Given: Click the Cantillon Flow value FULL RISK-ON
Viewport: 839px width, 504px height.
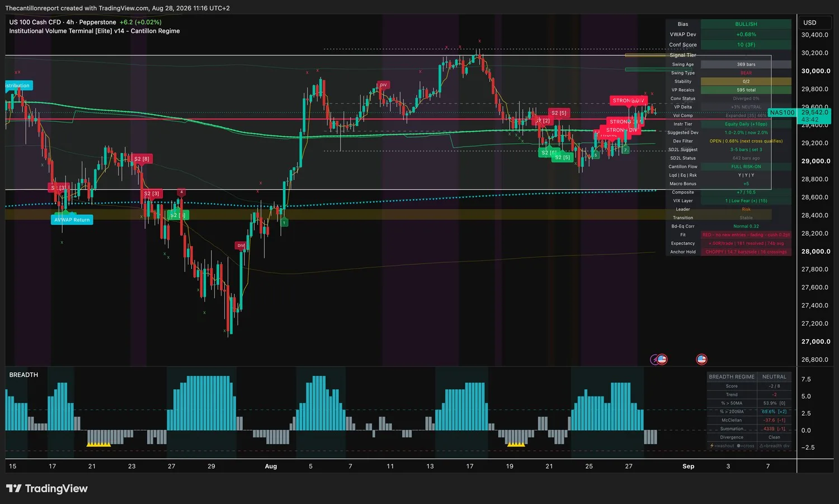Looking at the screenshot, I should pos(746,167).
